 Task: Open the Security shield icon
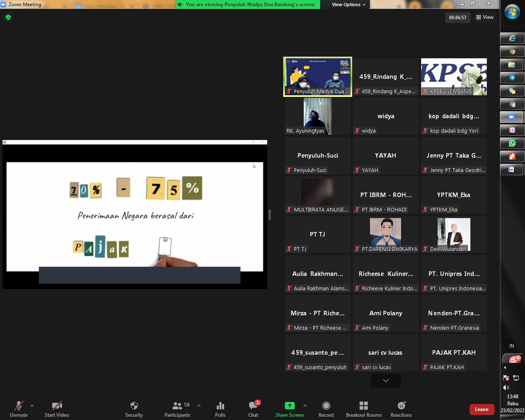[134, 406]
